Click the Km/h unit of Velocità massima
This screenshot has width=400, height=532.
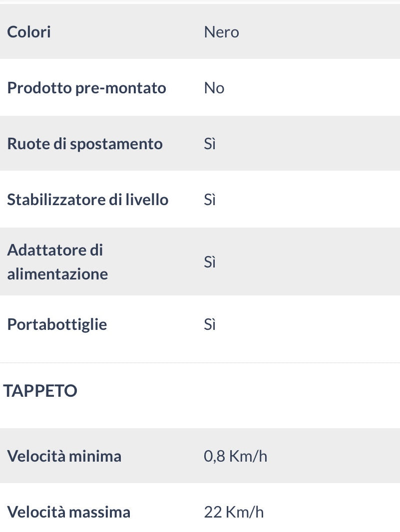tap(245, 512)
